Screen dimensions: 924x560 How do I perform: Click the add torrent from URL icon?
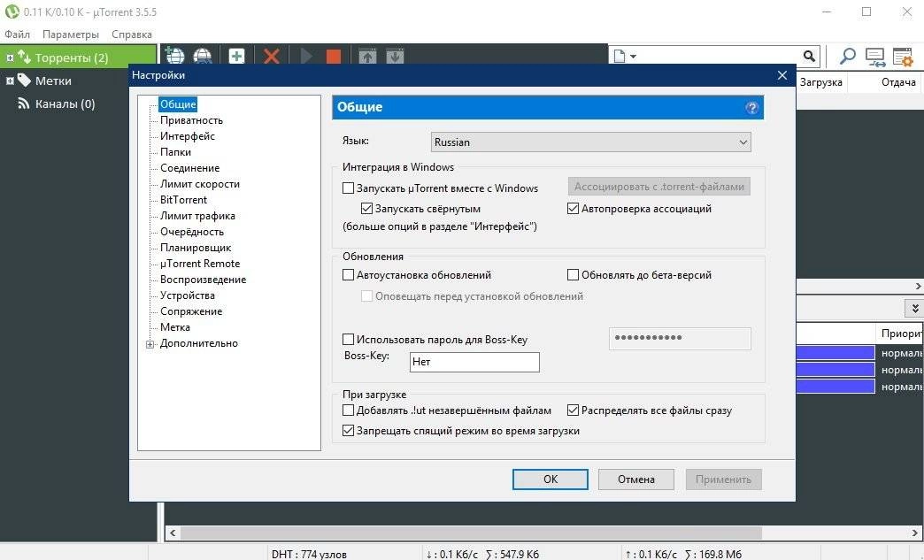174,56
